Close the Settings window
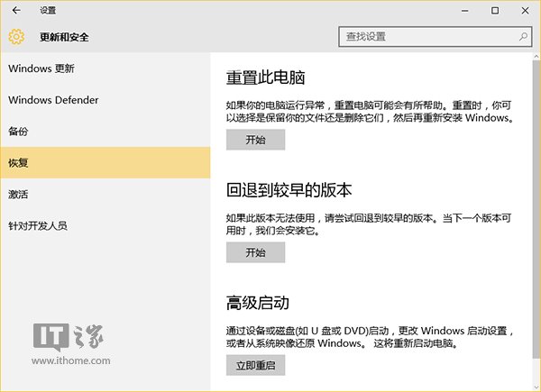 click(x=525, y=11)
